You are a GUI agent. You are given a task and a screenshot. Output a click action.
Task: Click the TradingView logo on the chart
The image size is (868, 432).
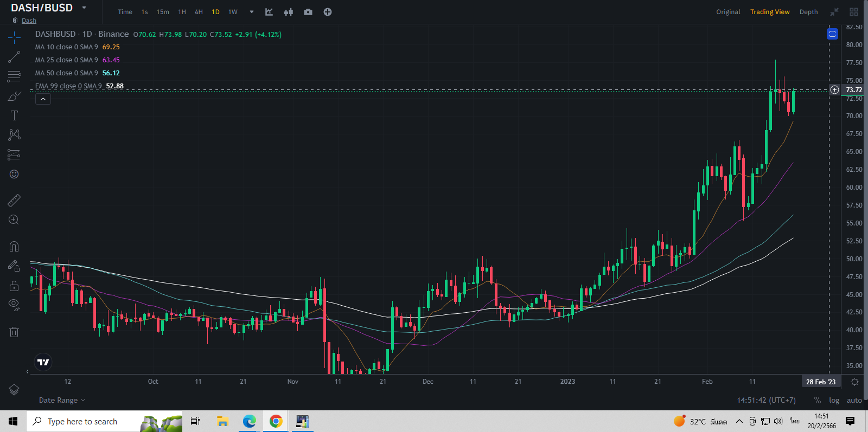tap(43, 362)
